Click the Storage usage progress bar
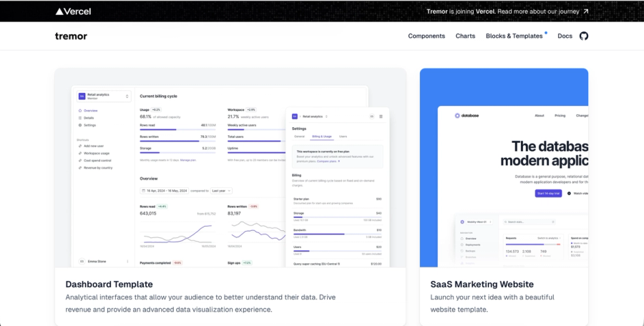Screen dimensions: 644x326 point(178,152)
